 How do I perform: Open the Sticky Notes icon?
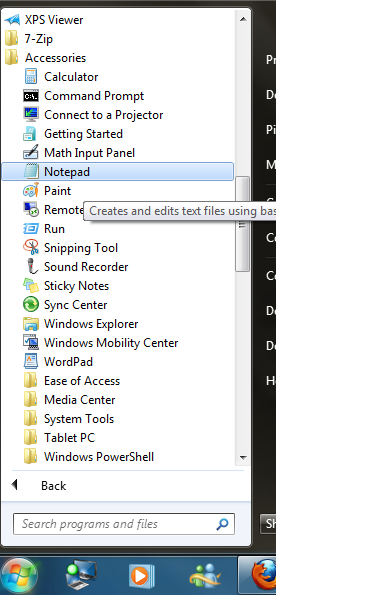[x=31, y=285]
